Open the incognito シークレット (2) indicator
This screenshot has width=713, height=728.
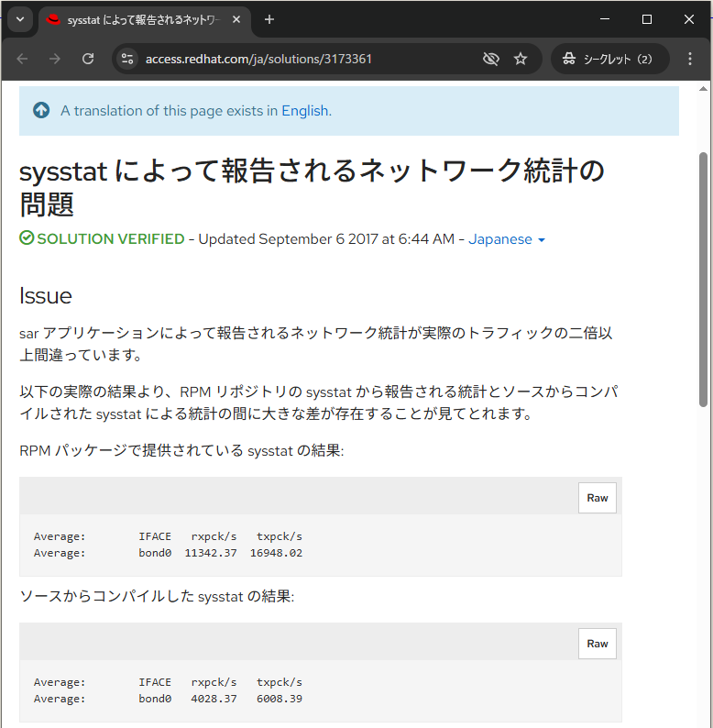(x=609, y=59)
